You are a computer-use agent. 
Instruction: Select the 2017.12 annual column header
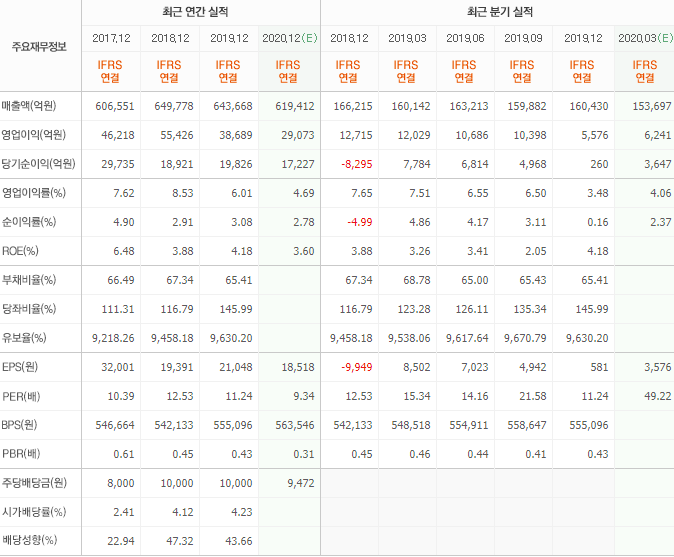click(111, 38)
